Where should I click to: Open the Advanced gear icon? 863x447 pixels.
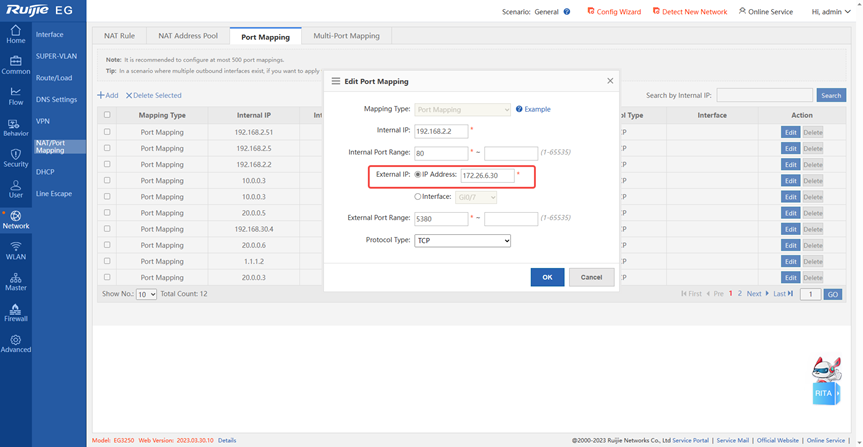(x=15, y=343)
